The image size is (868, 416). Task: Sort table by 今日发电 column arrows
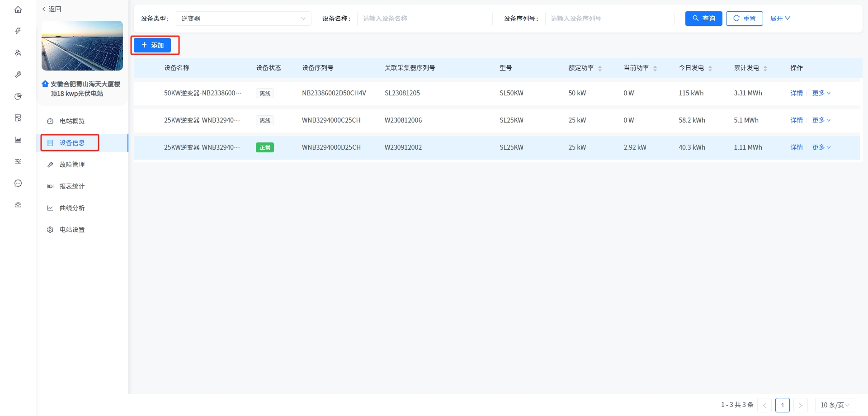(x=710, y=68)
